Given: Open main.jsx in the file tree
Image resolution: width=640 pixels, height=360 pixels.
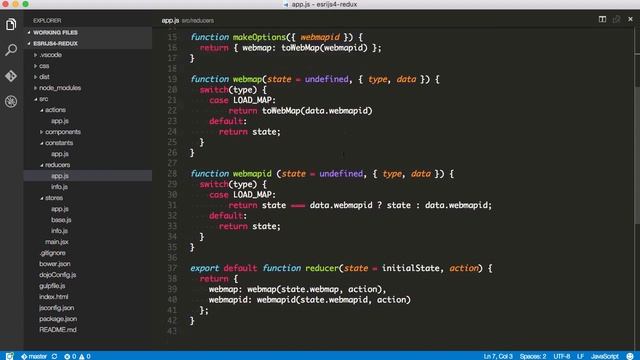Looking at the screenshot, I should pyautogui.click(x=57, y=242).
